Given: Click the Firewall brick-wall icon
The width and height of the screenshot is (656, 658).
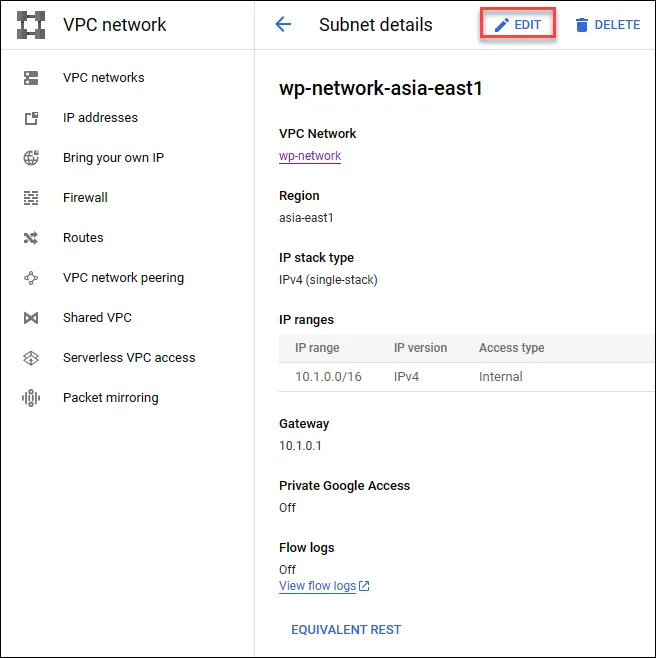Looking at the screenshot, I should [31, 198].
